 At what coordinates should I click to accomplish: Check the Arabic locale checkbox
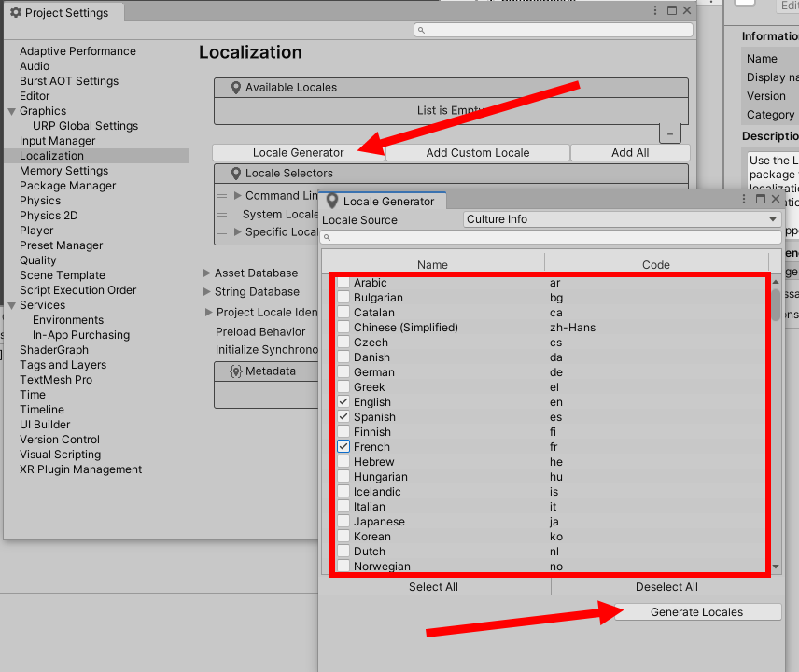(x=343, y=282)
